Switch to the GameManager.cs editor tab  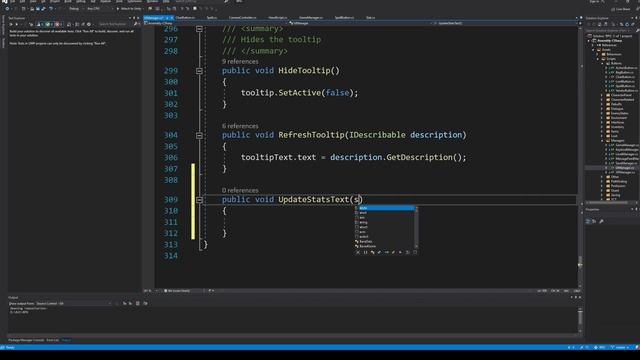click(x=311, y=18)
